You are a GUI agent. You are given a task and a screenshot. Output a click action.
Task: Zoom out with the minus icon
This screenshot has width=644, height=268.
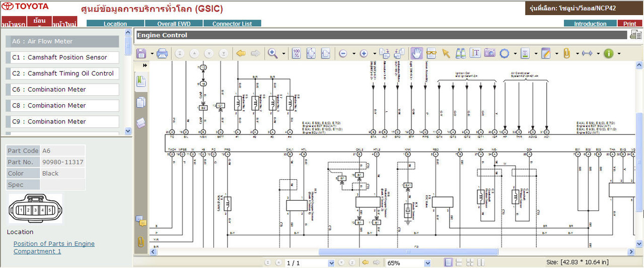tap(343, 53)
